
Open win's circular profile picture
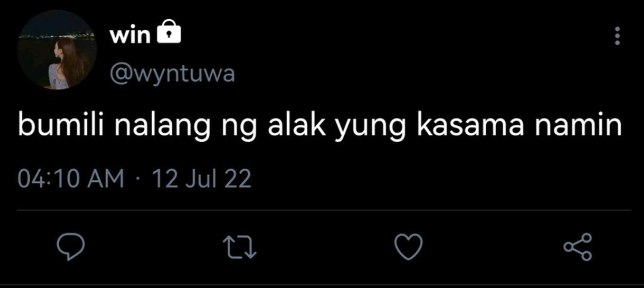57,49
